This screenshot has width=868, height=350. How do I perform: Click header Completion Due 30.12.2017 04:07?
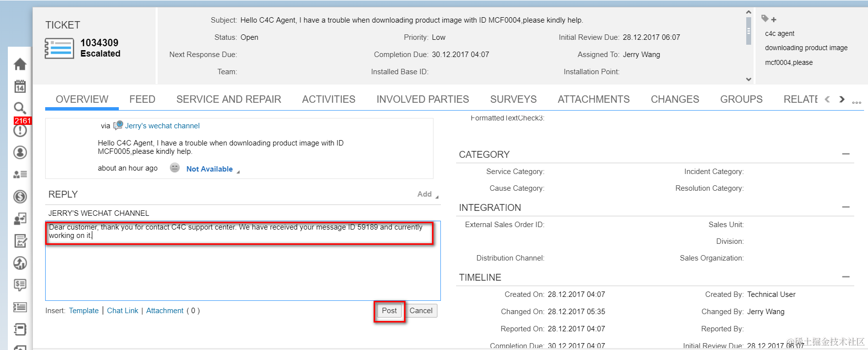tap(461, 55)
